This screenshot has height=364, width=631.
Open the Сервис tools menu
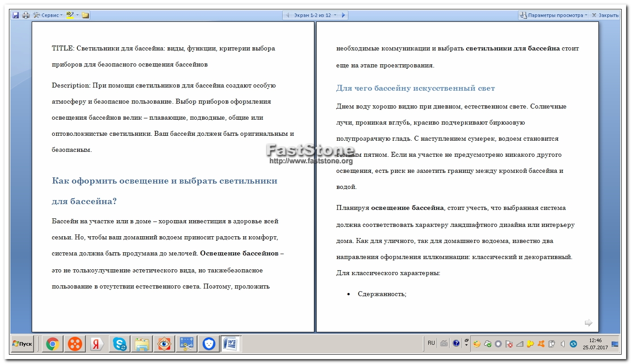pos(48,15)
